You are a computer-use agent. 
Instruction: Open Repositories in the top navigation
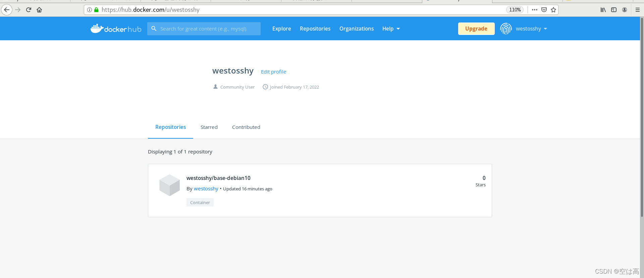(315, 29)
